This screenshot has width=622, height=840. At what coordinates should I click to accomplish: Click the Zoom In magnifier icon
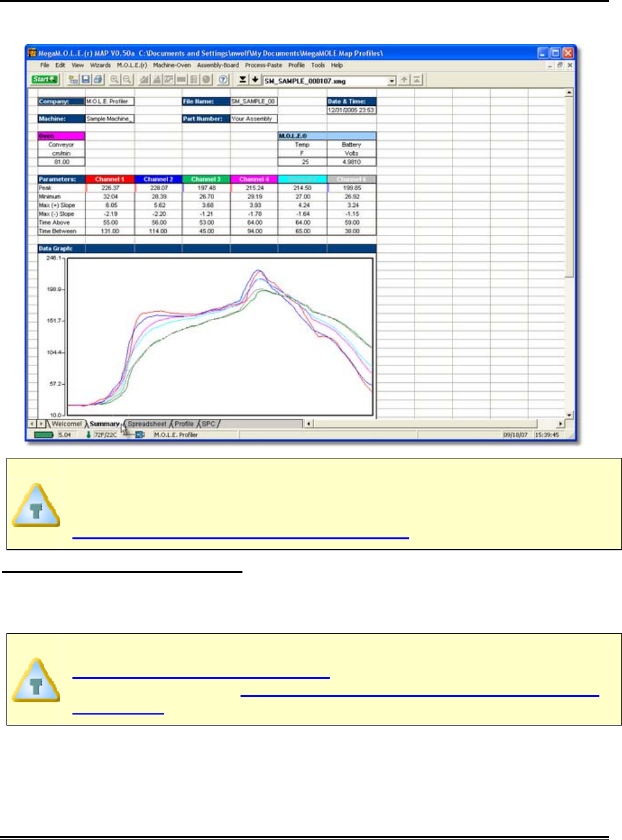point(114,80)
